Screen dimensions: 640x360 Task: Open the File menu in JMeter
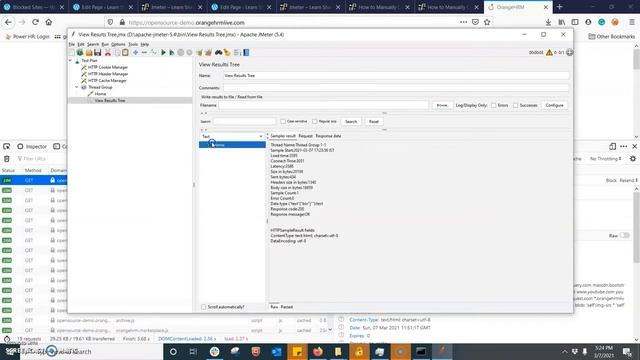point(72,44)
